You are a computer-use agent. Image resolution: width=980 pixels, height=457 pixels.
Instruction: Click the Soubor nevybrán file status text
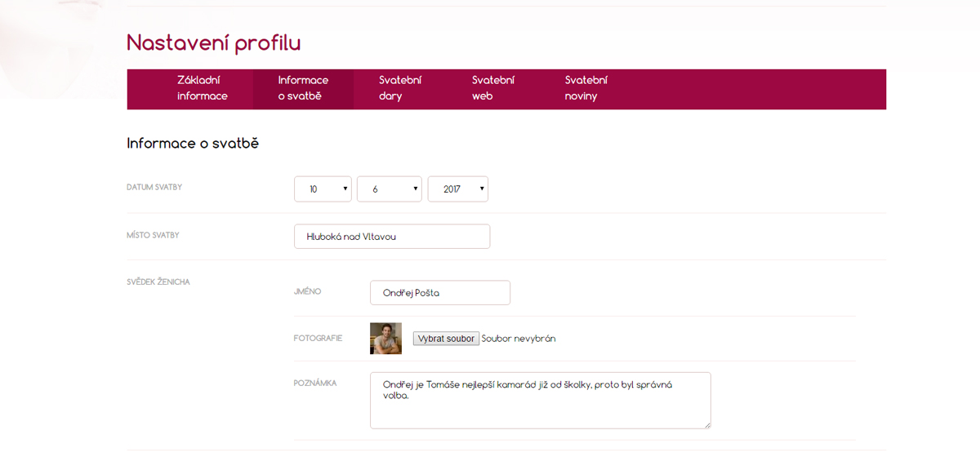(x=519, y=339)
